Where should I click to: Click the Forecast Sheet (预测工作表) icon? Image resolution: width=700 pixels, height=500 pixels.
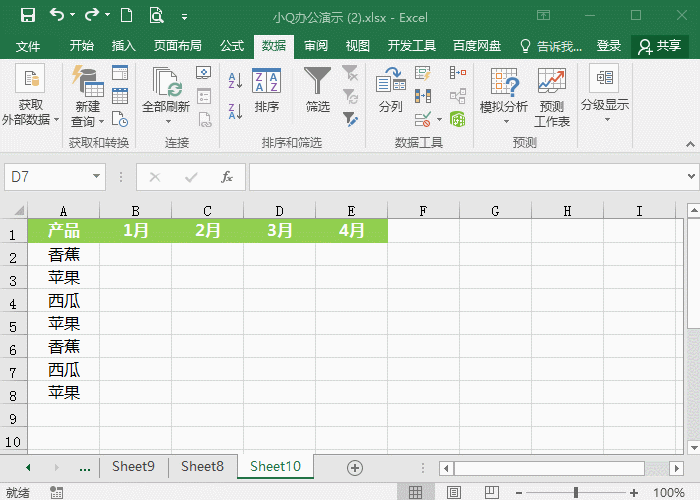[x=552, y=95]
